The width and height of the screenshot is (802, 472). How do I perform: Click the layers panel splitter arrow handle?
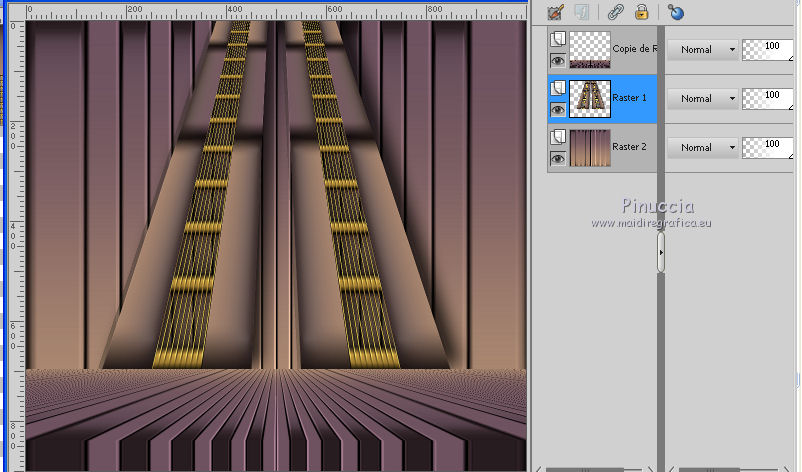point(661,253)
